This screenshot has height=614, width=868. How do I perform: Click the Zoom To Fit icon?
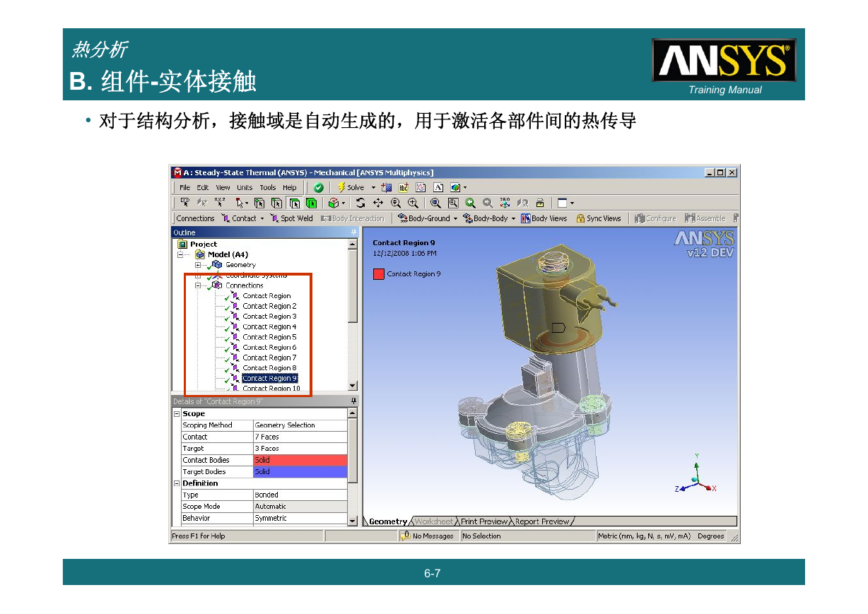click(435, 203)
